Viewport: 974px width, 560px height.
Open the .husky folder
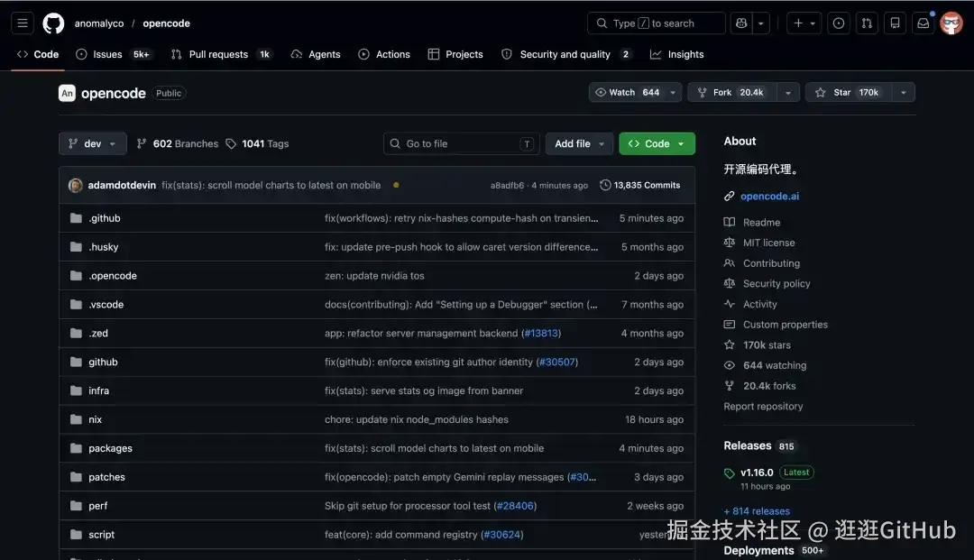(x=103, y=246)
